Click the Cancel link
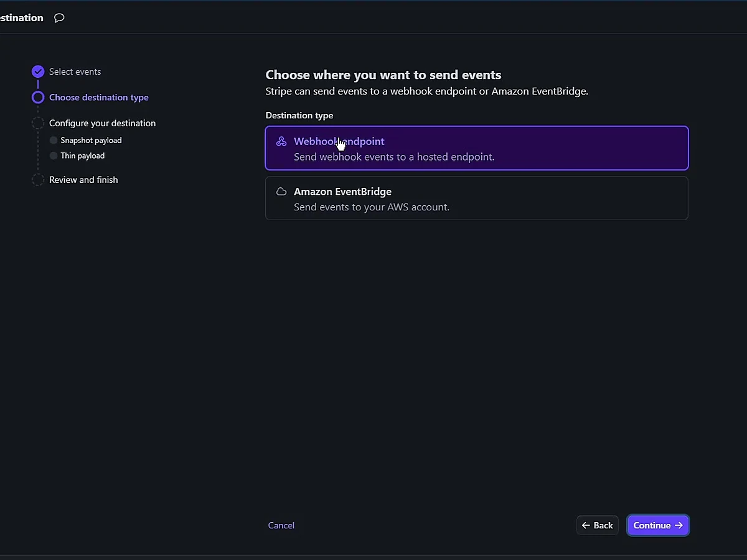 tap(281, 525)
